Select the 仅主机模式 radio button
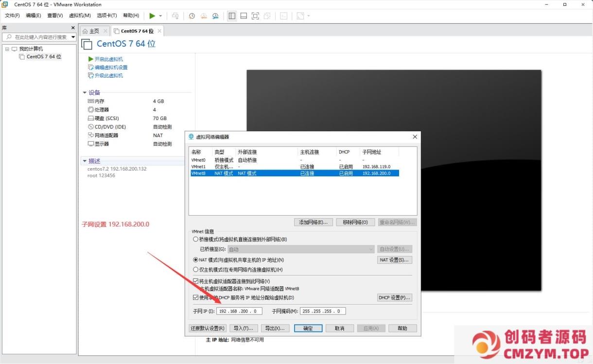 point(195,270)
